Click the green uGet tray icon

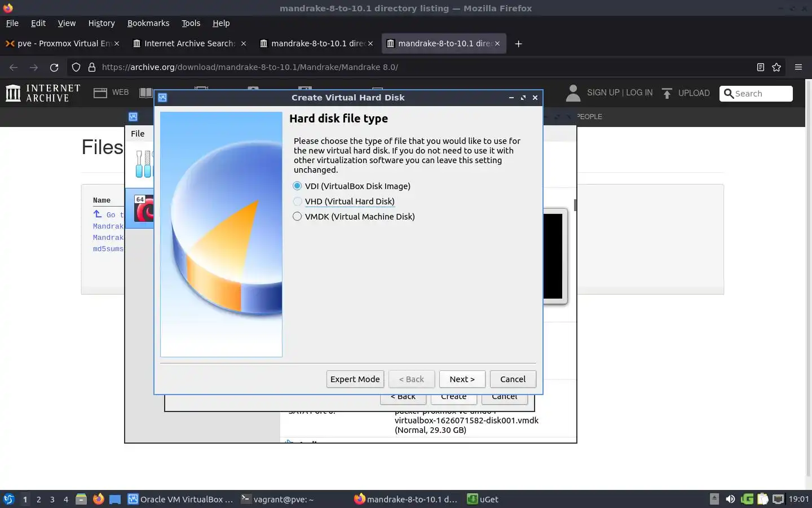click(x=747, y=499)
